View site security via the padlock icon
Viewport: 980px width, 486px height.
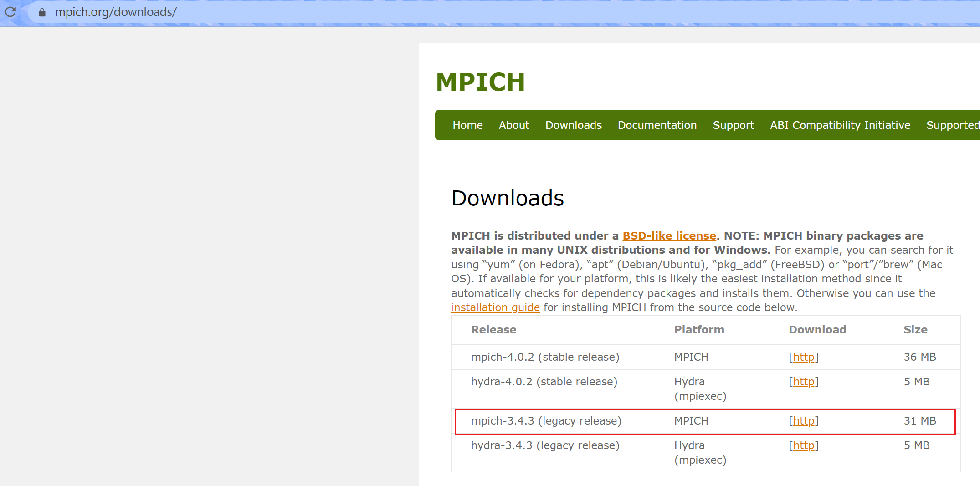(x=42, y=12)
